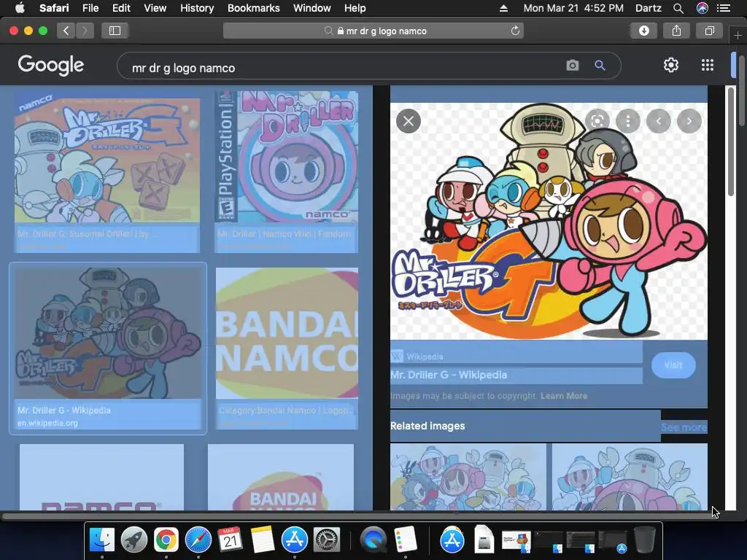Open Finder from the Dock
Viewport: 747px width, 560px height.
click(x=102, y=540)
